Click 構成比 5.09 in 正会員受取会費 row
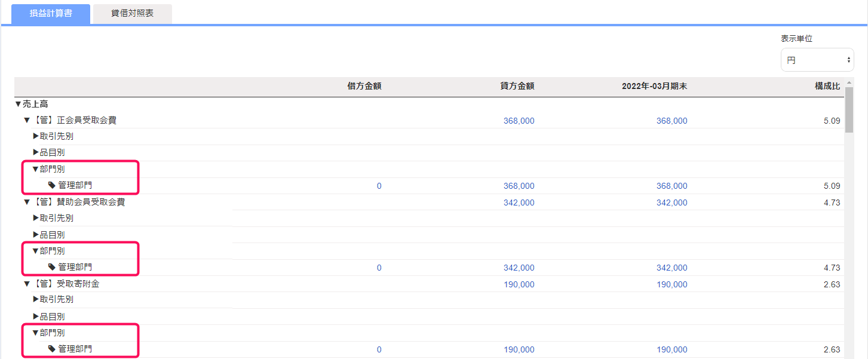This screenshot has height=359, width=868. click(x=832, y=121)
